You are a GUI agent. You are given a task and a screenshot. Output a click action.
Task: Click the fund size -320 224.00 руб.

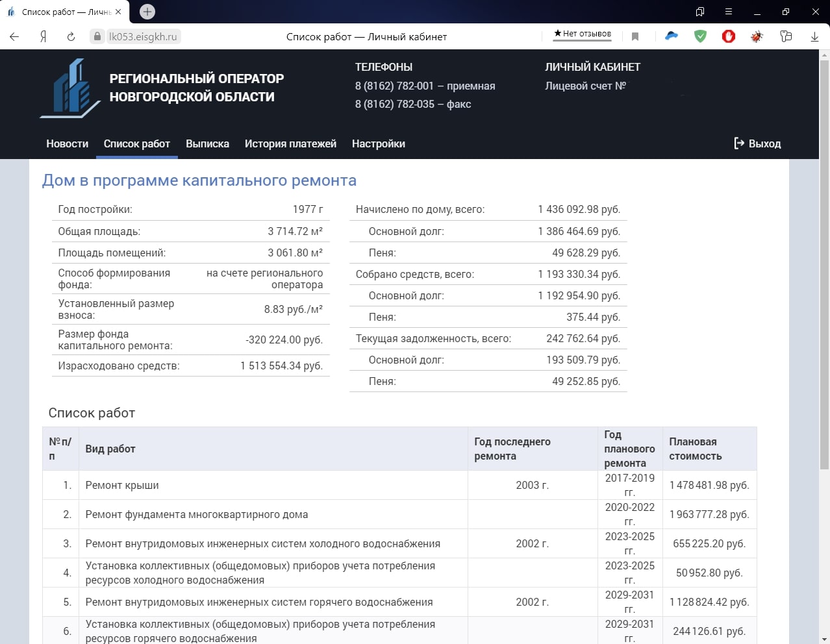284,340
